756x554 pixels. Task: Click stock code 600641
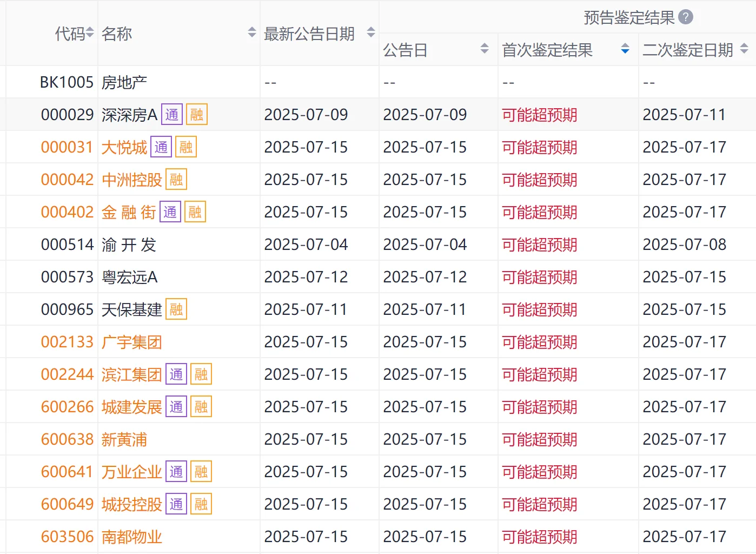67,472
